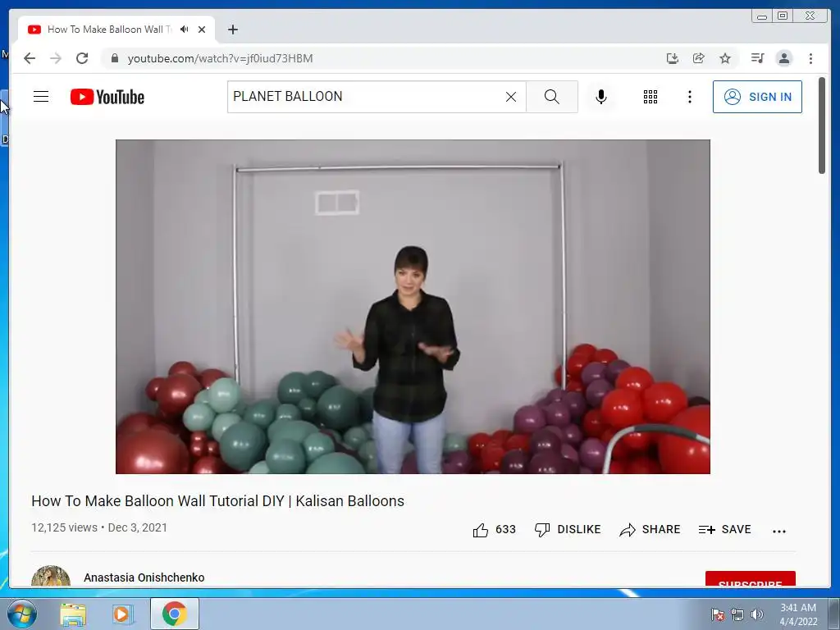Clear the search box with X icon
Viewport: 840px width, 630px height.
tap(511, 97)
